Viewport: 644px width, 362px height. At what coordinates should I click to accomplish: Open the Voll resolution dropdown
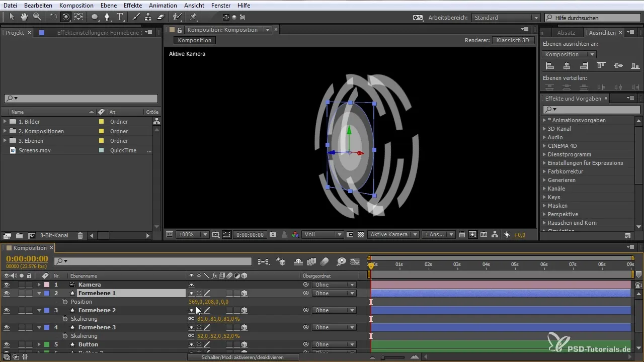(x=323, y=234)
